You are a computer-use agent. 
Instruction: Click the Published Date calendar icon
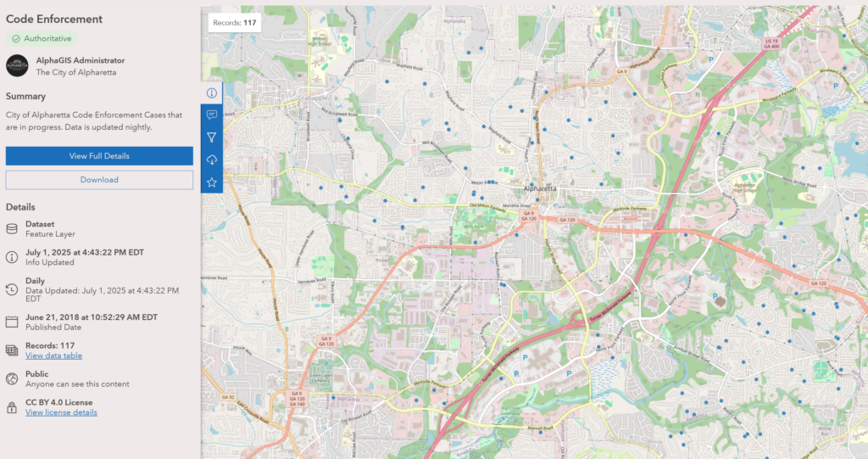[x=12, y=322]
